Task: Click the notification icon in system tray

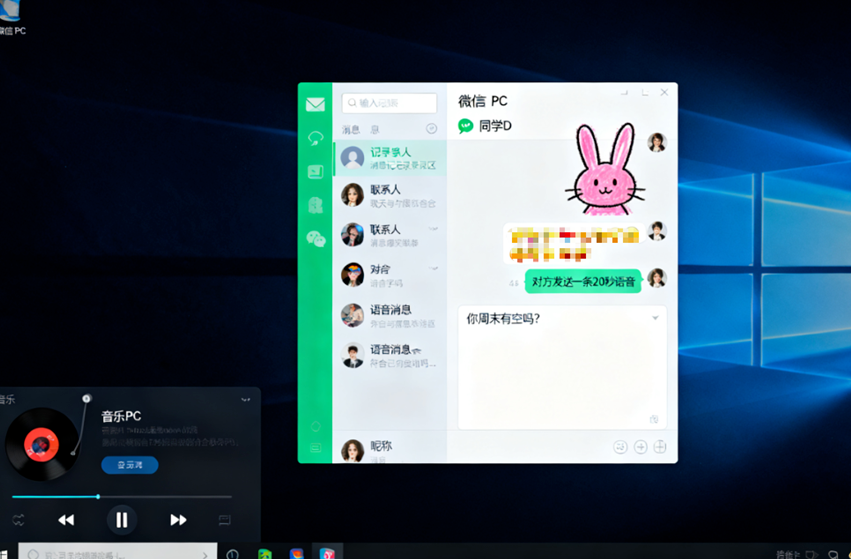Action: coord(833,554)
